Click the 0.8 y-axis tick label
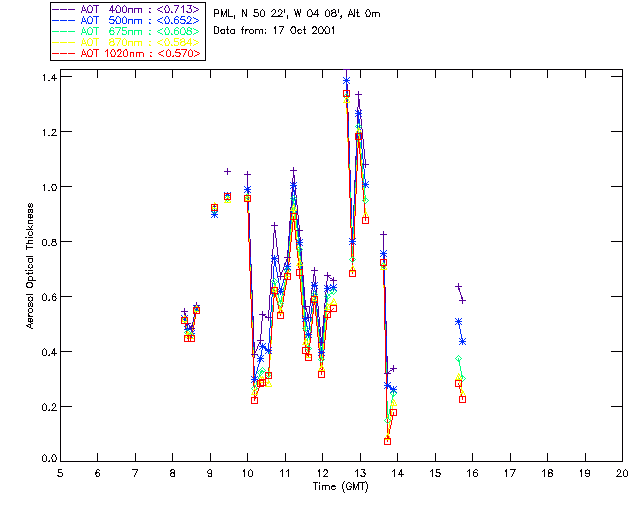Image resolution: width=640 pixels, height=512 pixels. tap(49, 242)
